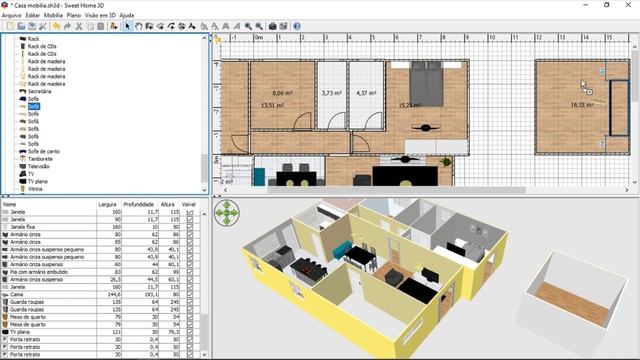This screenshot has width=640, height=360.
Task: Toggle visibility checkbox for Pia com armário embutido
Action: point(190,272)
